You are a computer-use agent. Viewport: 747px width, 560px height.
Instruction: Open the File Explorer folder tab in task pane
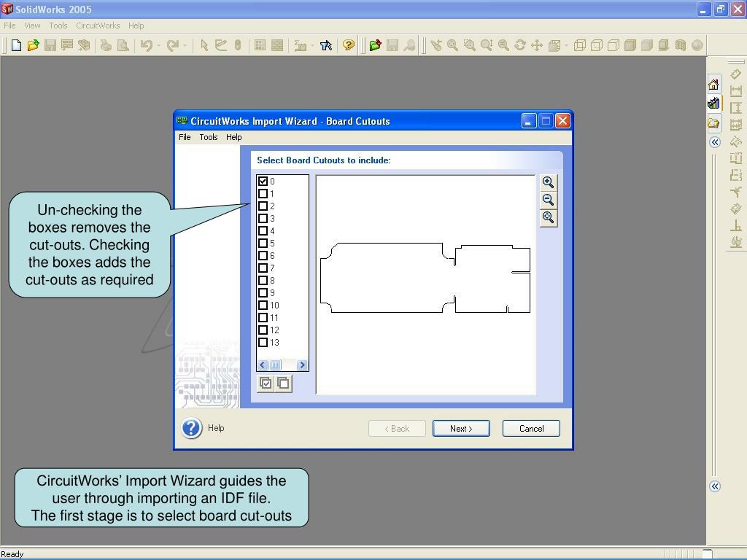pyautogui.click(x=713, y=123)
